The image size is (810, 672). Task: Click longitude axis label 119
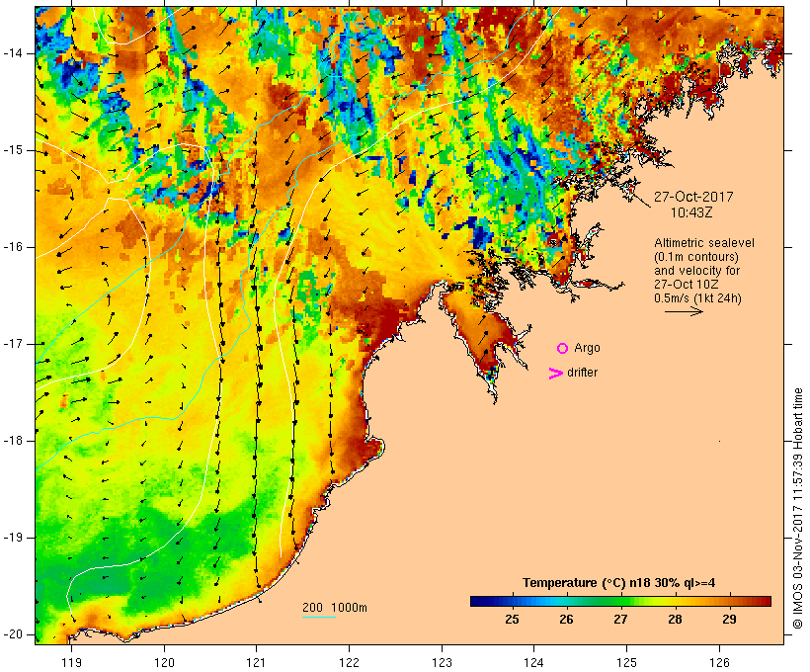tap(71, 662)
